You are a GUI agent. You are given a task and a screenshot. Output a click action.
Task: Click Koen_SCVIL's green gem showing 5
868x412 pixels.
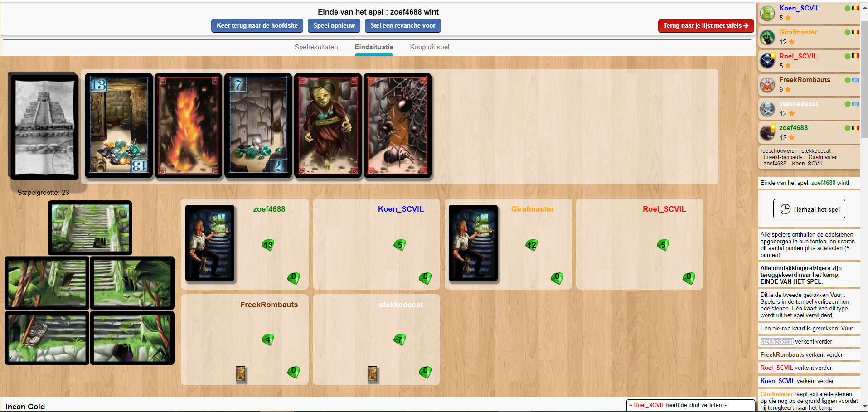[399, 245]
